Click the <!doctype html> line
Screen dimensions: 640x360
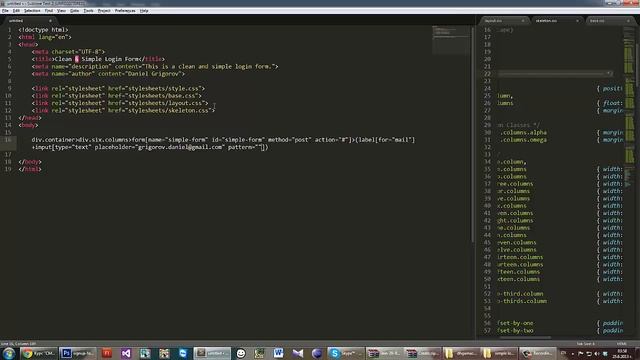43,29
